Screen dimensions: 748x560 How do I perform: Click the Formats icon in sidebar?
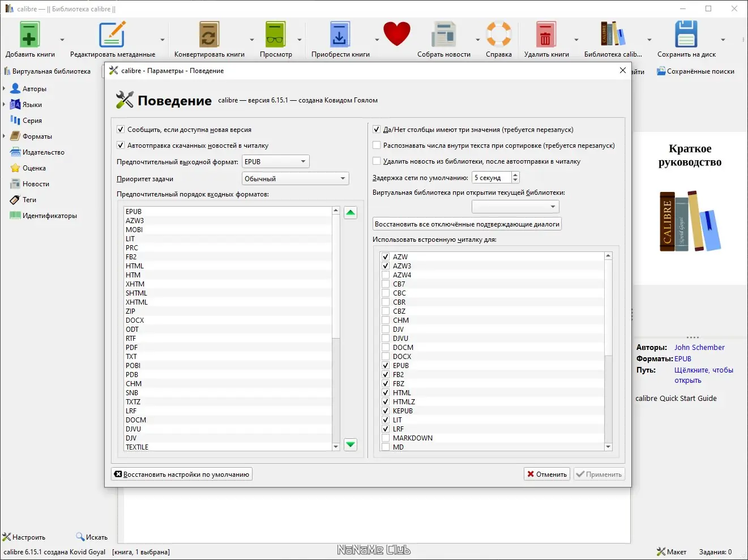pyautogui.click(x=15, y=136)
